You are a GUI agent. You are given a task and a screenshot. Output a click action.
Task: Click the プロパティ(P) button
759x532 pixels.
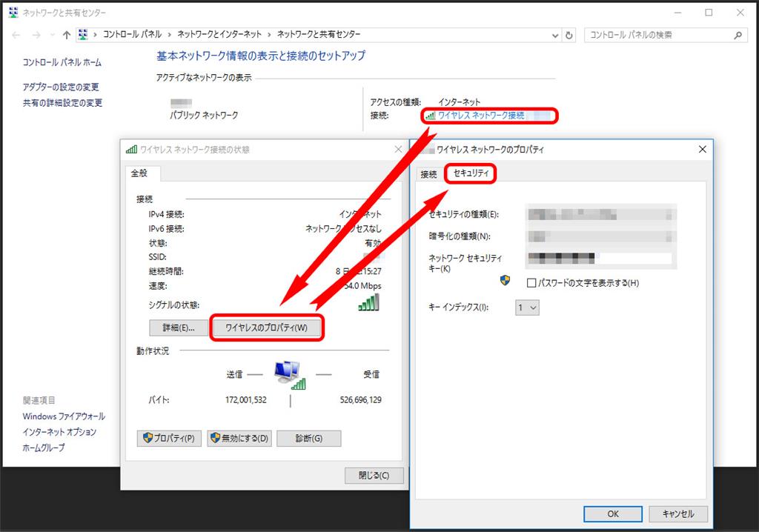(169, 438)
